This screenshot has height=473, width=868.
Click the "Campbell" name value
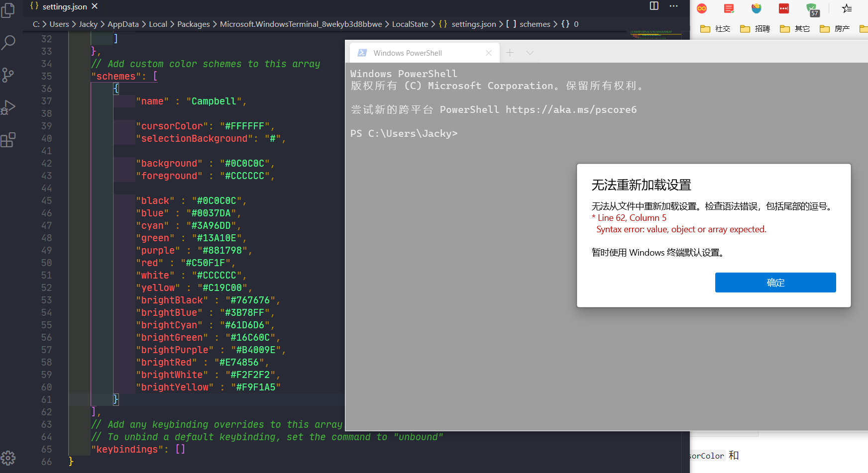tap(214, 101)
